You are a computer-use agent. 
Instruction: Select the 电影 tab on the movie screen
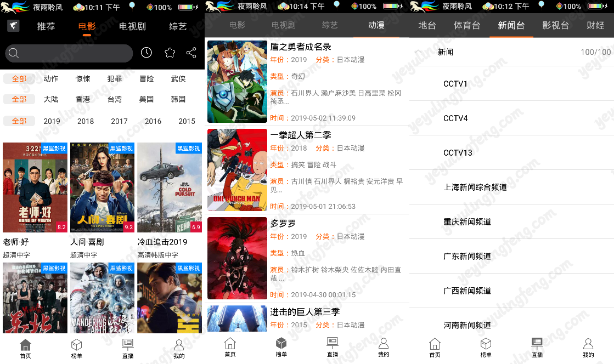[87, 26]
